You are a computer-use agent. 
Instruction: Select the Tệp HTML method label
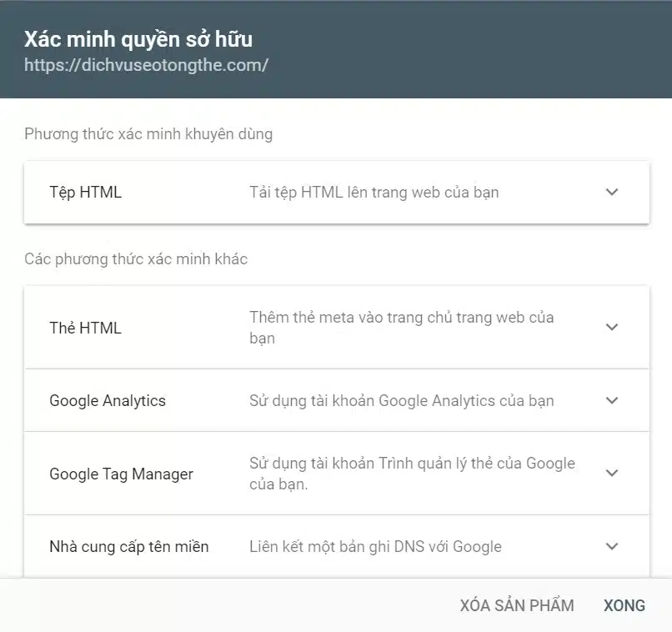pyautogui.click(x=85, y=192)
